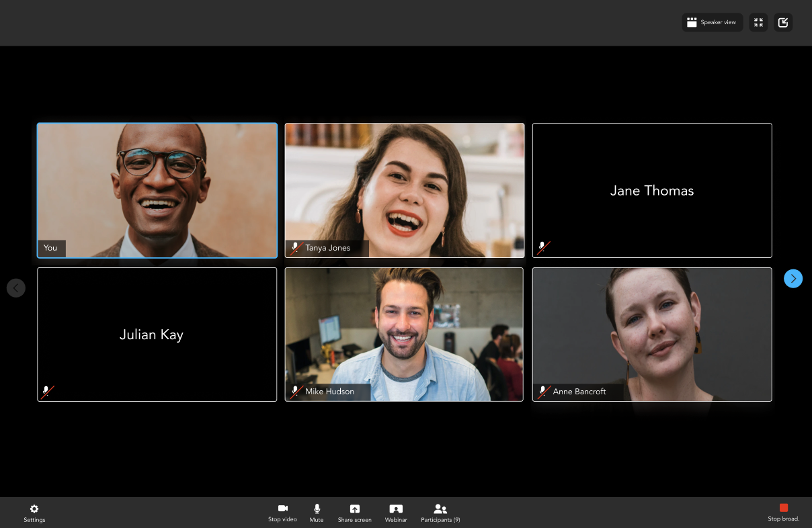Select your own video tile labeled You
This screenshot has height=528, width=812.
(x=157, y=190)
